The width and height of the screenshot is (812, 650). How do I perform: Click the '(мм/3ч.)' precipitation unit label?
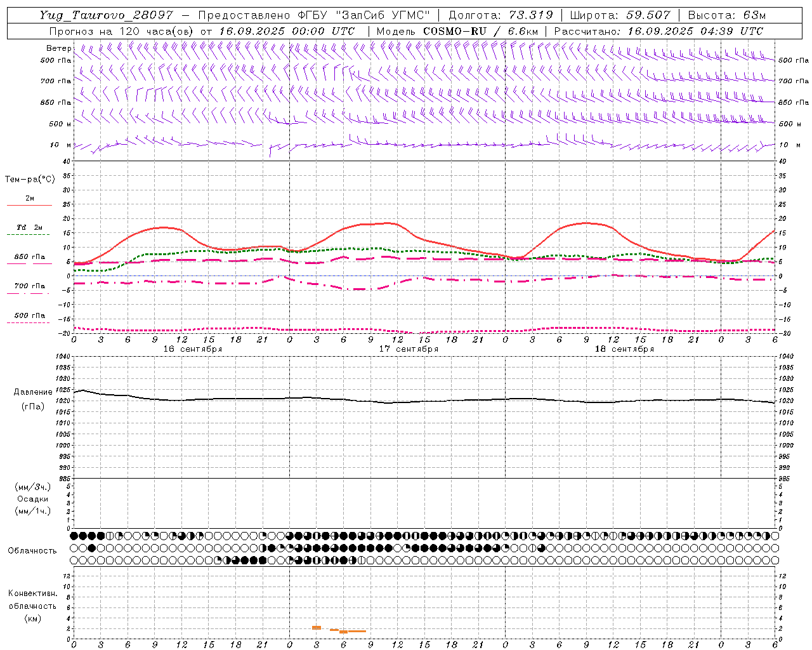(x=33, y=487)
